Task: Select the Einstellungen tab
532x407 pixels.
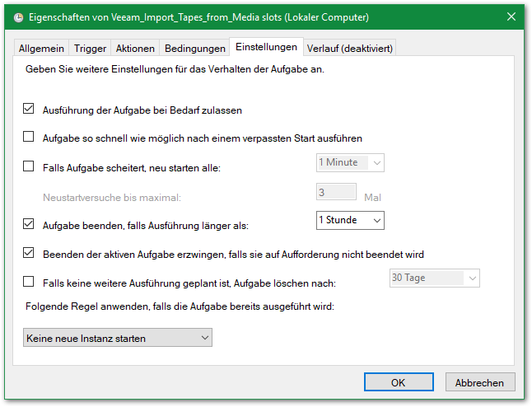Action: [267, 48]
